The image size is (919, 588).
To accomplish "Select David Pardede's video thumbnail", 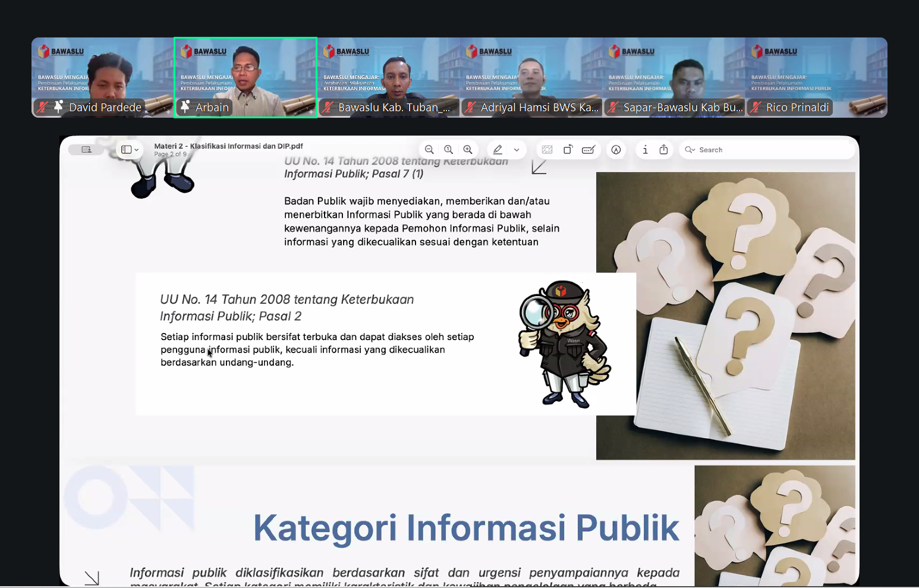I will [102, 77].
